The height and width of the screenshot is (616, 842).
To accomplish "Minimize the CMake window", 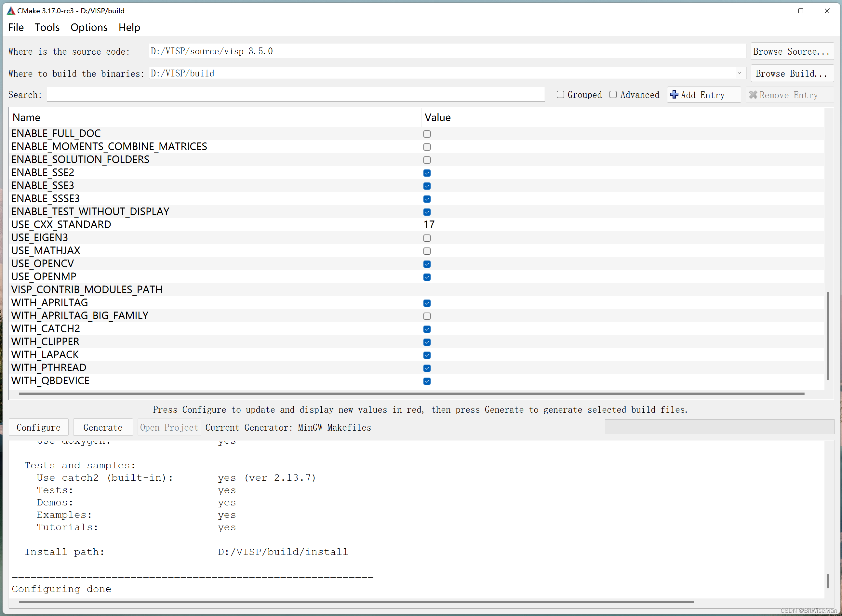I will [774, 11].
